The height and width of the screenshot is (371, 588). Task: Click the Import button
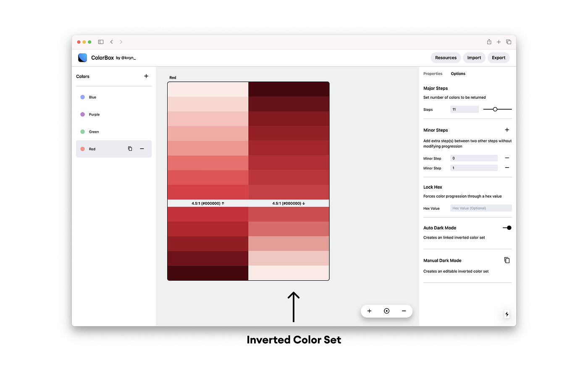(474, 58)
